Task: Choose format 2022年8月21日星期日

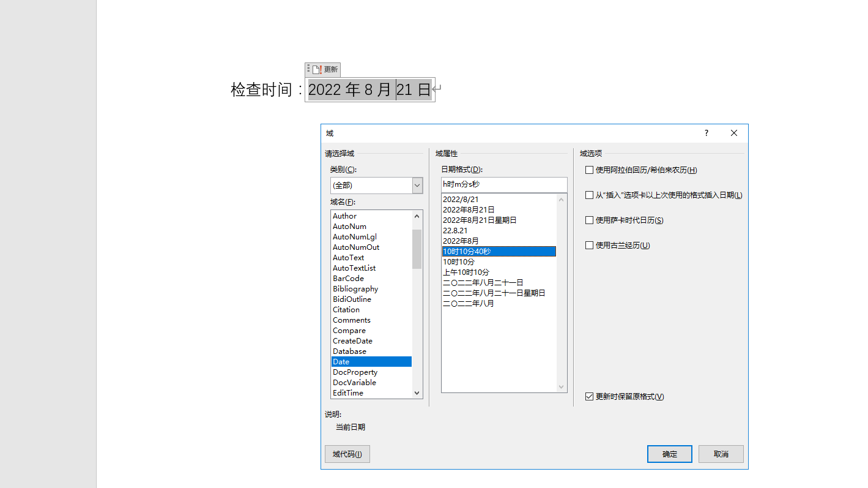Action: (x=499, y=220)
